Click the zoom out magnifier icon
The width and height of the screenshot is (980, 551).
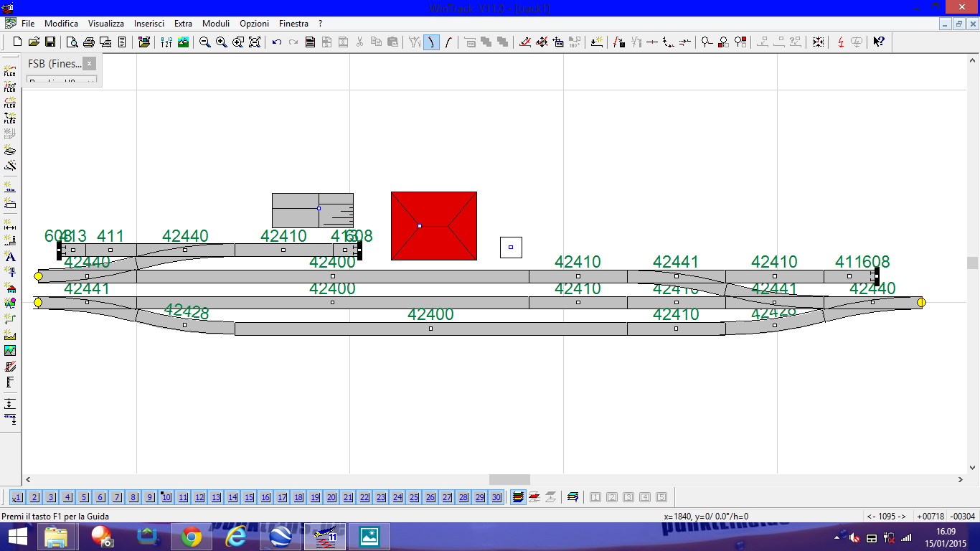pyautogui.click(x=205, y=42)
